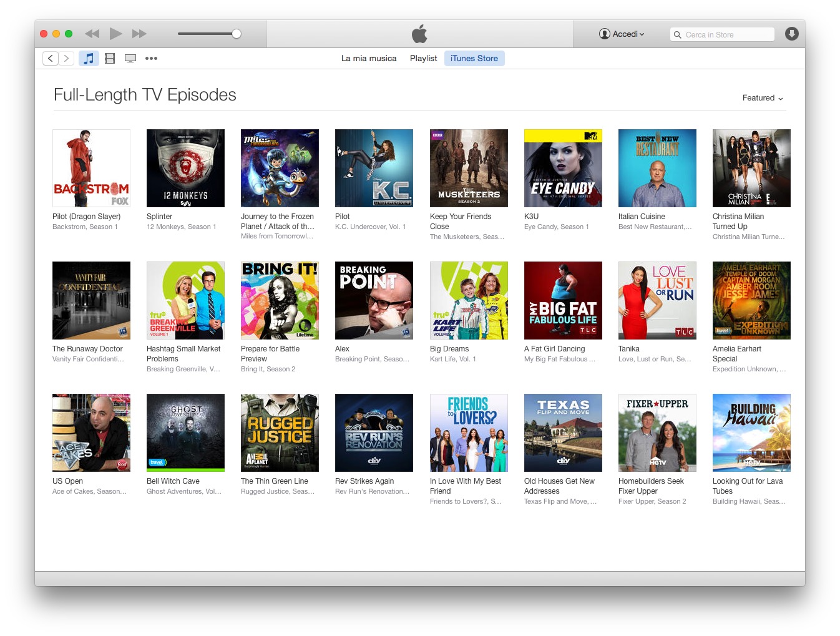Open the Ghost Adventures artwork thumbnail
Screen dimensions: 840x636
(x=185, y=433)
